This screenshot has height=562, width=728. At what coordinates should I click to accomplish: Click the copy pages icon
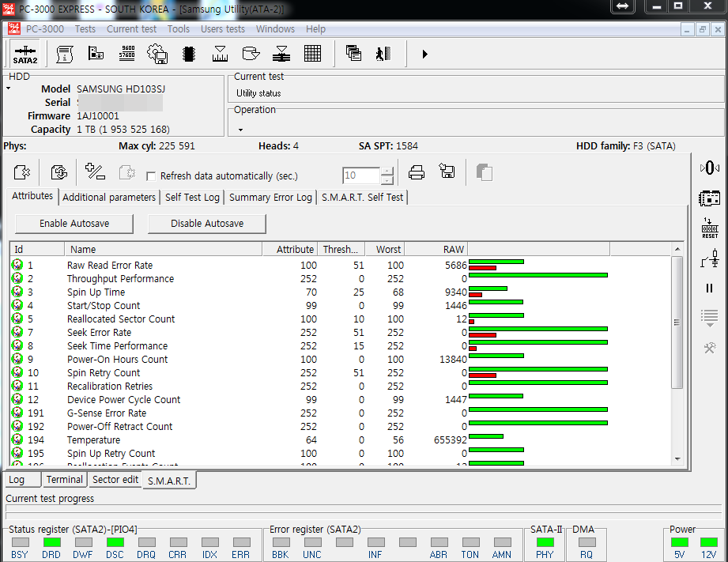click(485, 172)
